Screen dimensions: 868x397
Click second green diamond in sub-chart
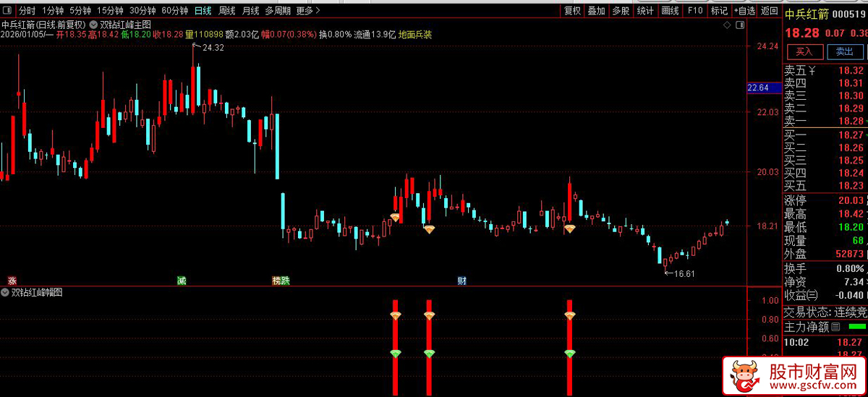coord(429,353)
